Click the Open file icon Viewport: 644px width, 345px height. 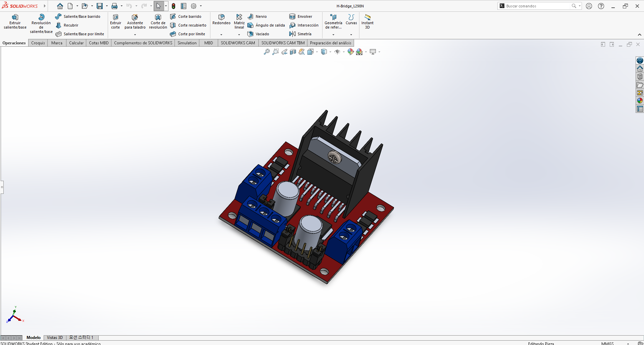(85, 6)
